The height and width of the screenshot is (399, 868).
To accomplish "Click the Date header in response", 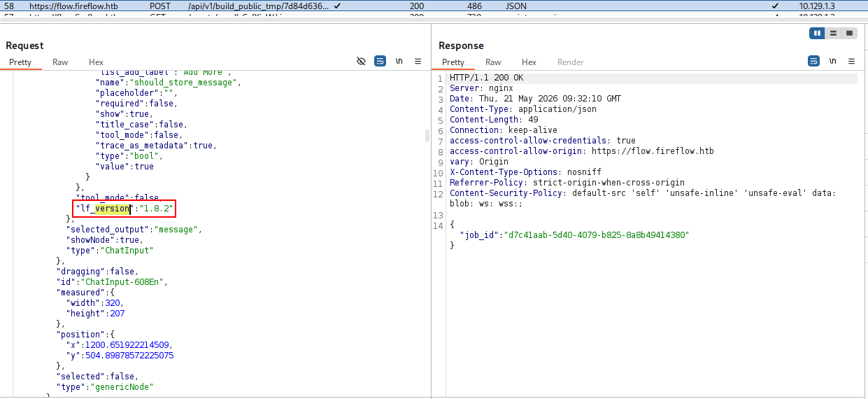I will tap(535, 99).
